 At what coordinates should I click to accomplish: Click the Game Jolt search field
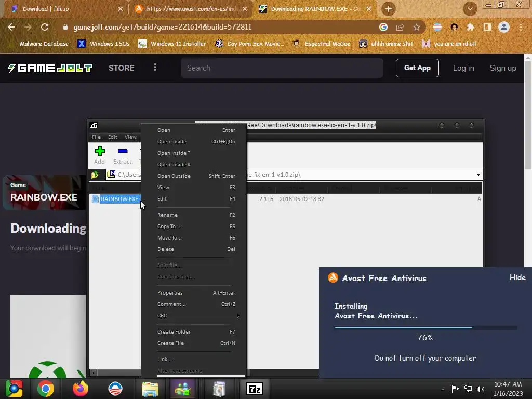(282, 68)
